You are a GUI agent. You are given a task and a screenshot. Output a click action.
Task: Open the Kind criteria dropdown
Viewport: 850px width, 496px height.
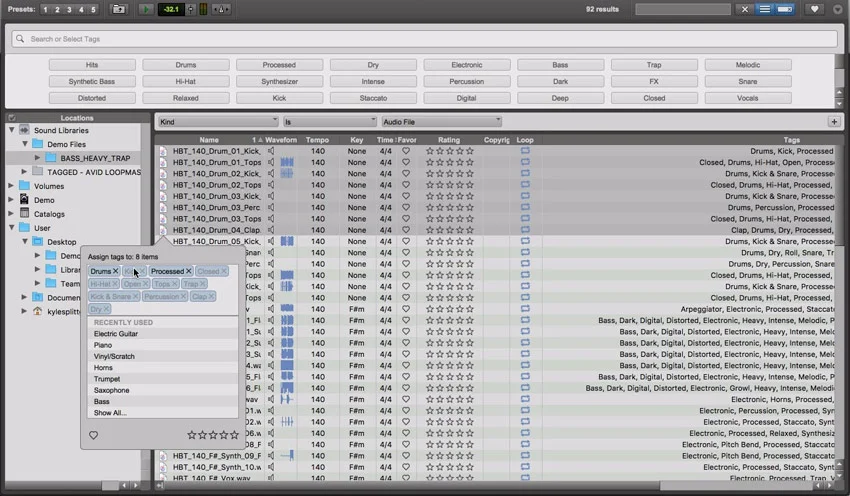tap(218, 122)
